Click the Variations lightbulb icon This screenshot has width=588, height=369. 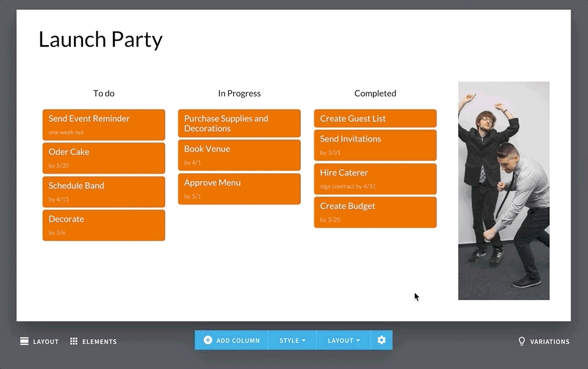[x=521, y=341]
